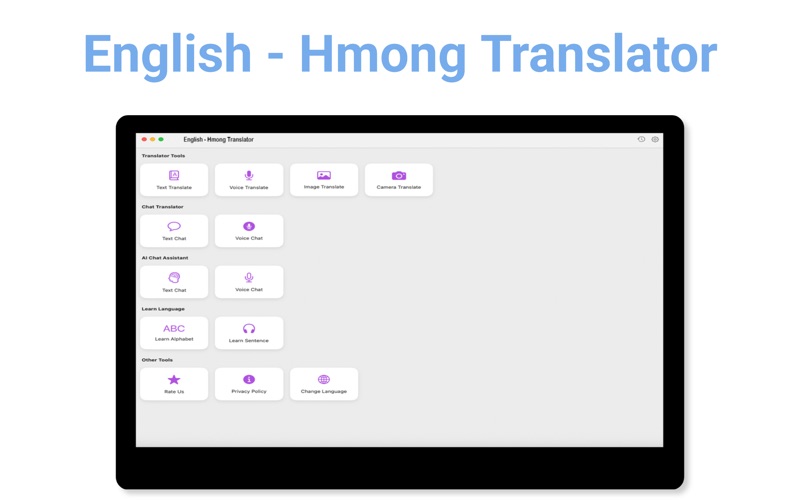
Task: Open the Change Language globe card
Action: 324,384
